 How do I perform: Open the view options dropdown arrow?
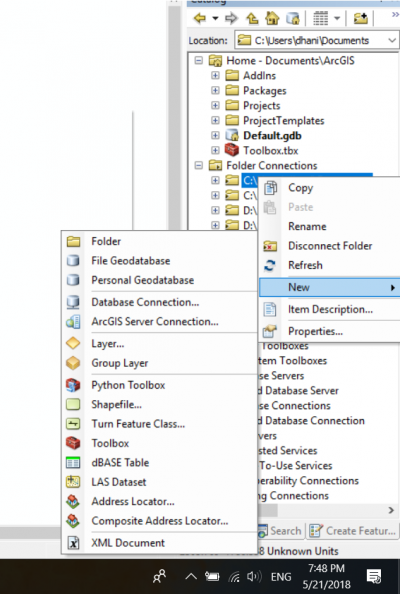tap(337, 18)
